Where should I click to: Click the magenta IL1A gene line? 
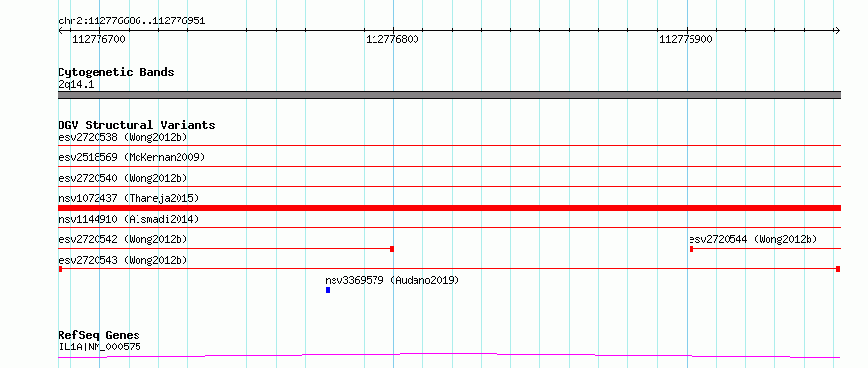[449, 355]
